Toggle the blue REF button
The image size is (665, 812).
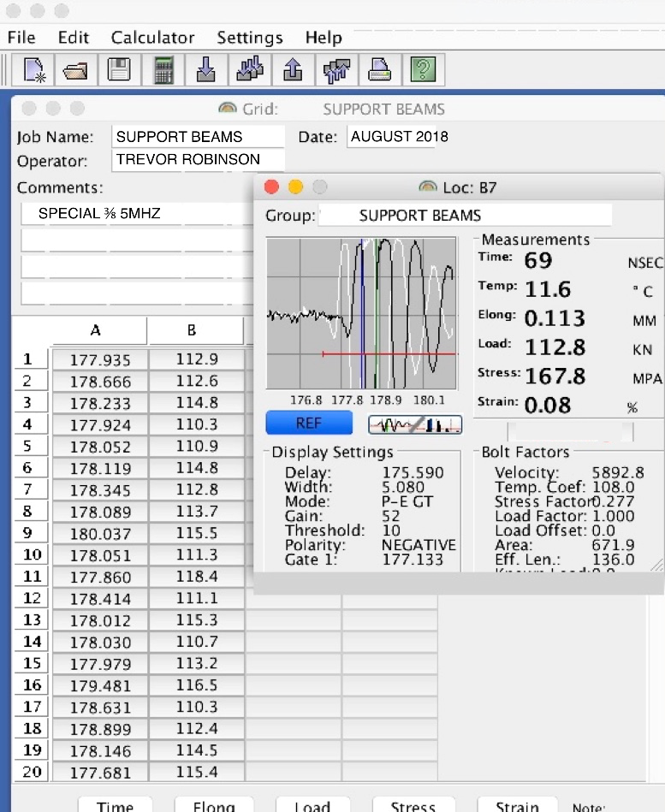pos(309,423)
